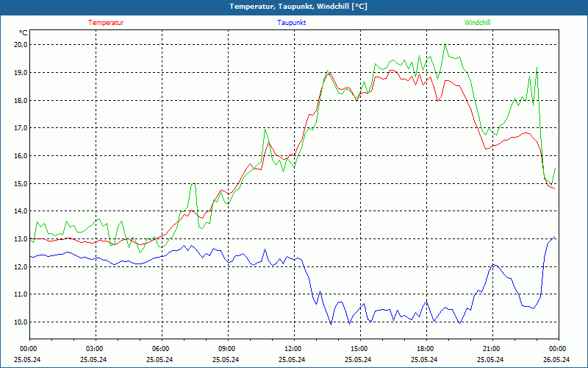Click the 20,0 y-axis value
Image resolution: width=588 pixels, height=368 pixels.
(21, 45)
